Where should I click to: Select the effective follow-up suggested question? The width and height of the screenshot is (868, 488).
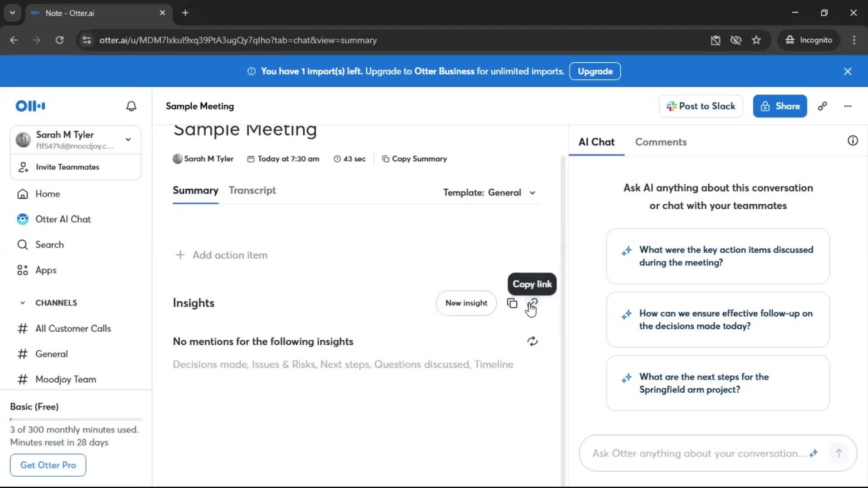click(717, 320)
